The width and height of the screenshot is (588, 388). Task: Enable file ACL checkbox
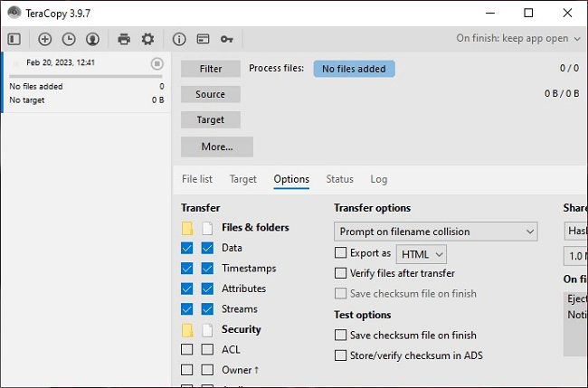pyautogui.click(x=207, y=349)
